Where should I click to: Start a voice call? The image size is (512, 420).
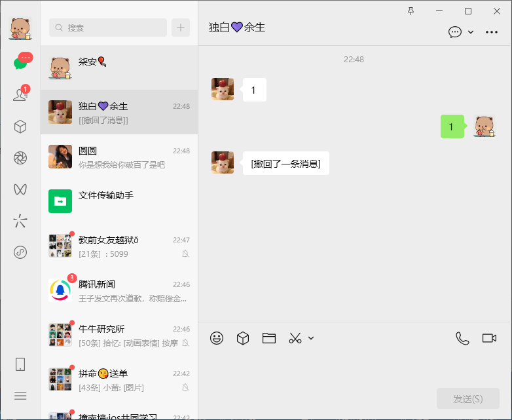coord(462,338)
